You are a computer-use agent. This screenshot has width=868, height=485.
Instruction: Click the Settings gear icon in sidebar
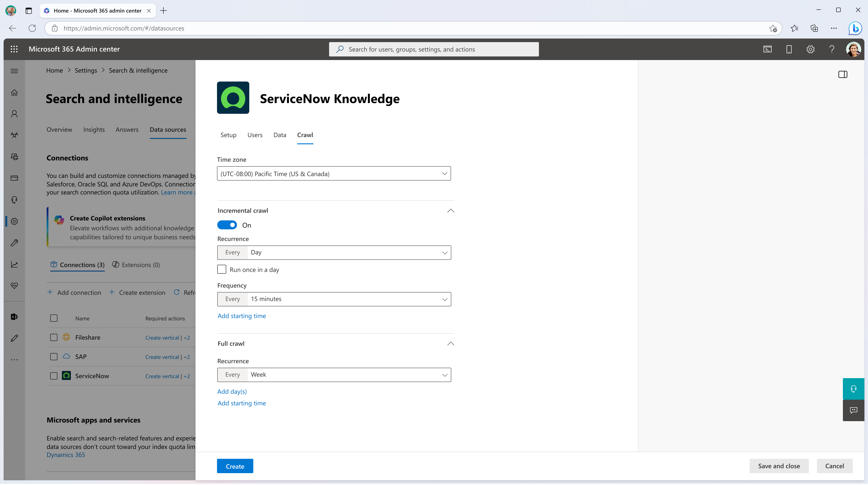(x=14, y=221)
